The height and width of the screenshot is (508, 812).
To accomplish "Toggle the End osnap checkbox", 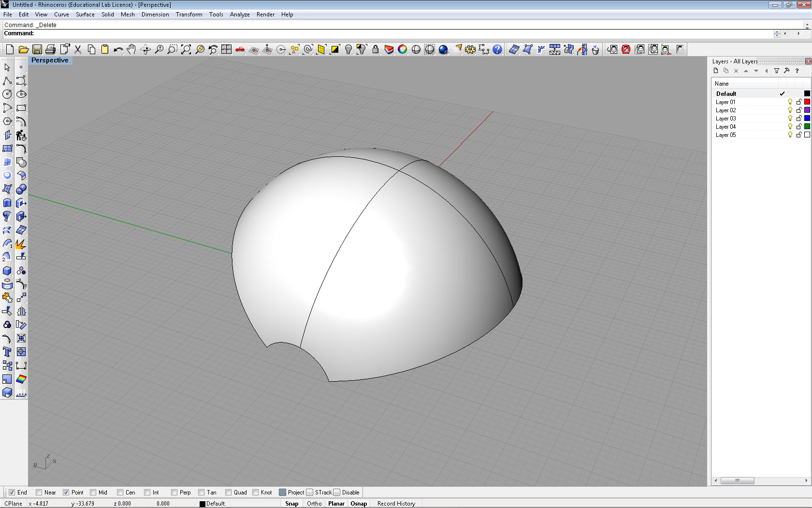I will tap(12, 493).
